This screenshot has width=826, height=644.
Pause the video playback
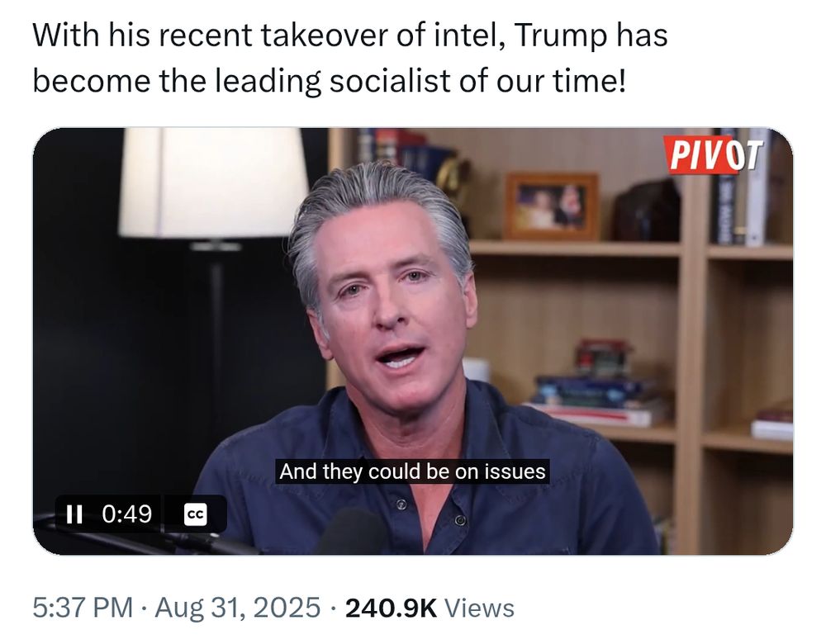click(x=74, y=514)
